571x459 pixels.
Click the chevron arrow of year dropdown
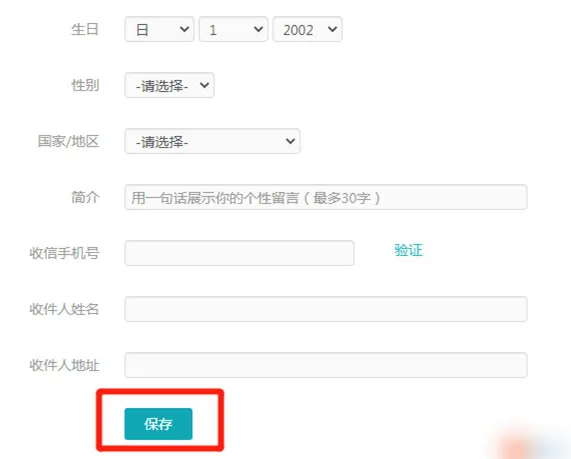point(332,29)
